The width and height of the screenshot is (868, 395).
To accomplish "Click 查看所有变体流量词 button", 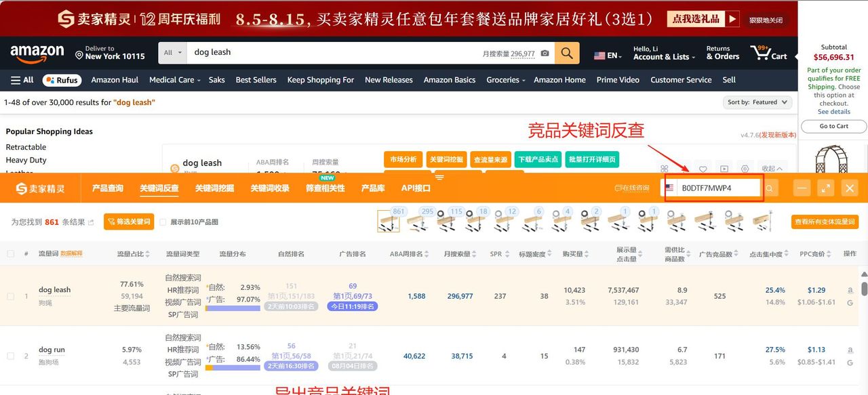I will point(825,222).
